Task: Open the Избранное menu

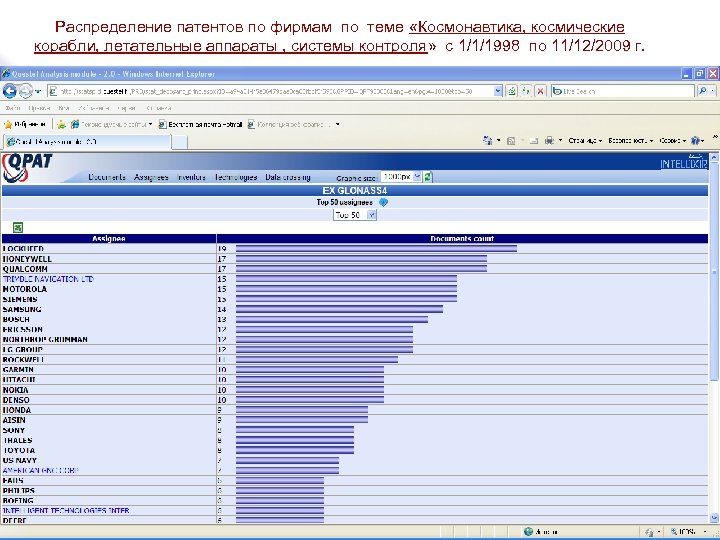Action: pos(93,108)
